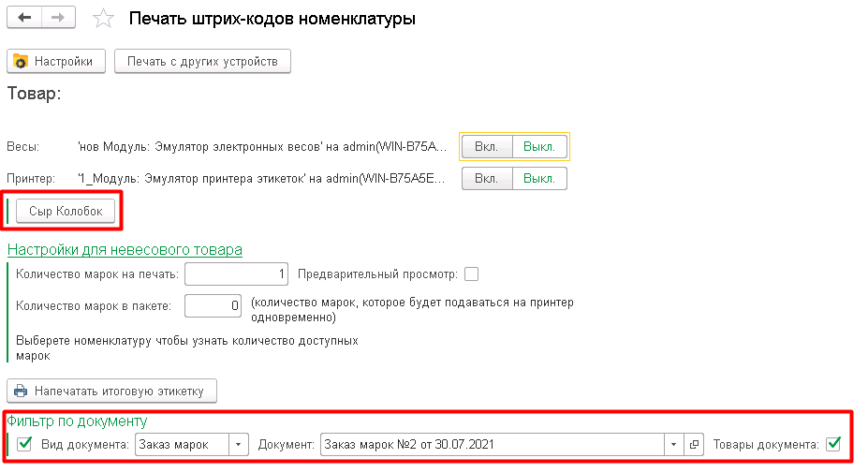
Task: Uncheck the Вид документа filter checkbox
Action: point(24,444)
